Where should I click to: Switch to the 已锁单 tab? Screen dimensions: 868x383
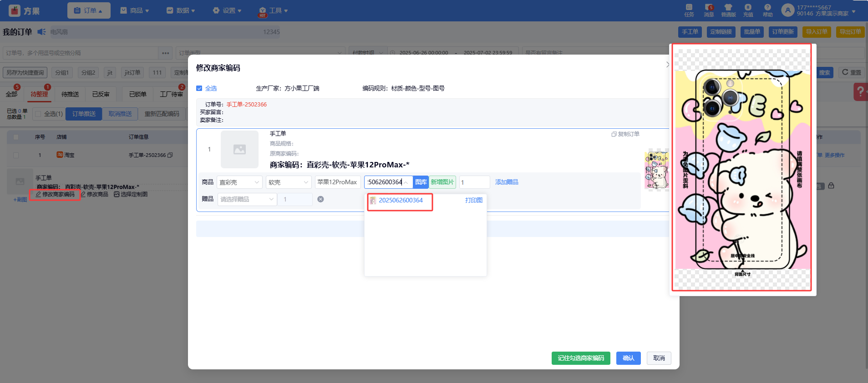138,94
